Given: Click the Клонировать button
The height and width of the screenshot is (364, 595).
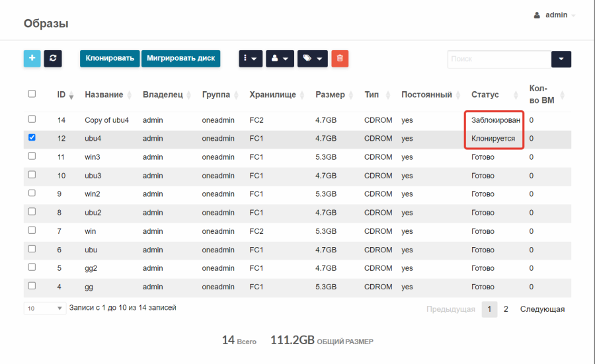Looking at the screenshot, I should (110, 58).
